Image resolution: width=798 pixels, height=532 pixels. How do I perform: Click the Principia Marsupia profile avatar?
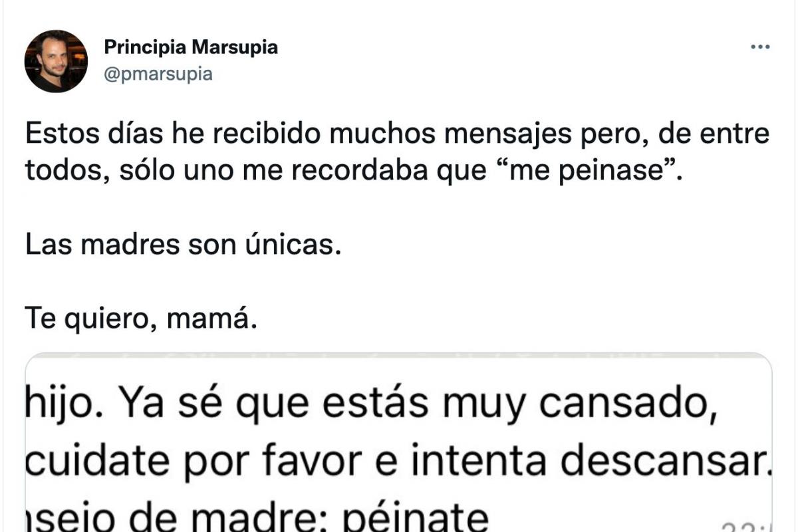tap(56, 61)
